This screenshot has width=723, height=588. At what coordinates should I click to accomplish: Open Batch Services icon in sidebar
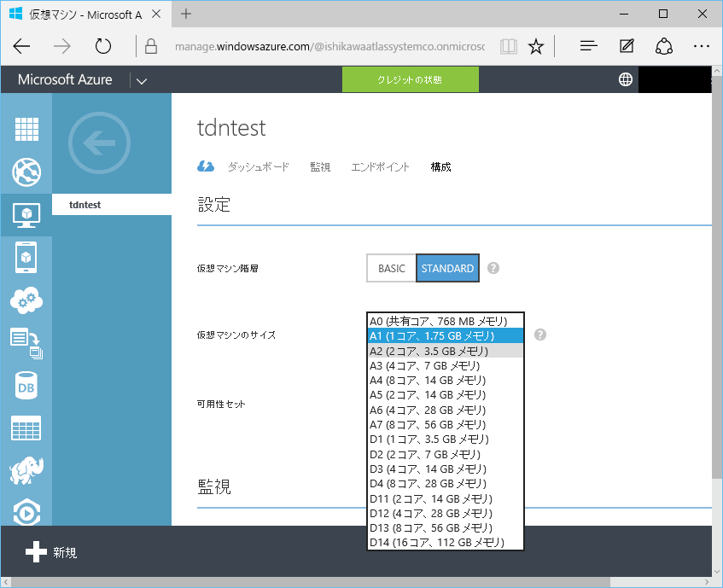click(26, 343)
